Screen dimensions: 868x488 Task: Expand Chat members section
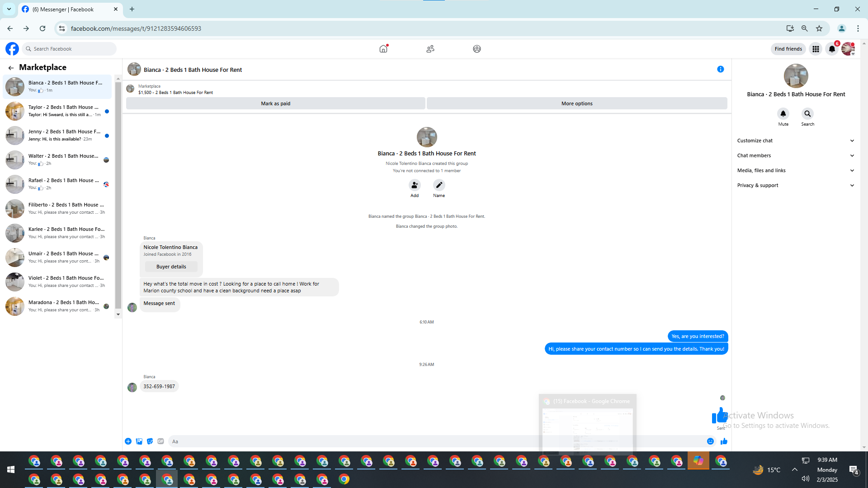(796, 155)
